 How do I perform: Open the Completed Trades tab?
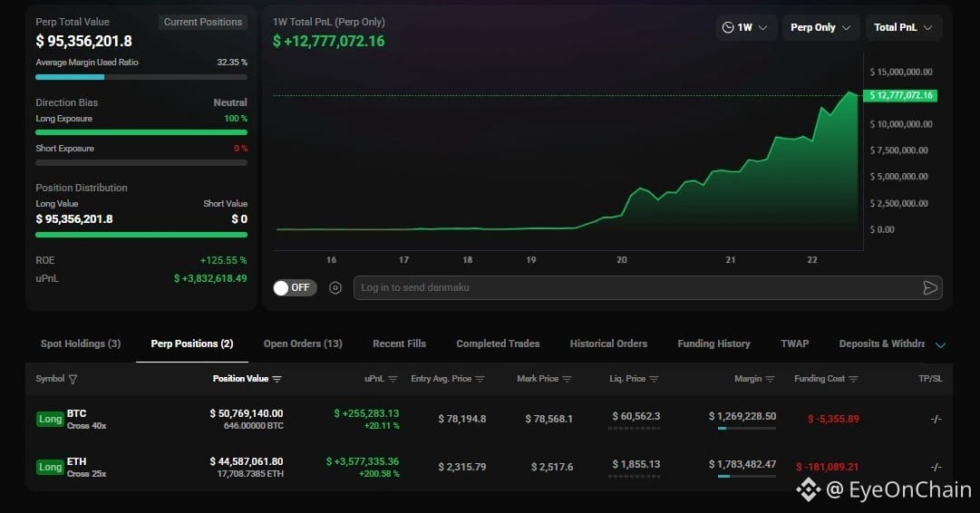click(498, 344)
